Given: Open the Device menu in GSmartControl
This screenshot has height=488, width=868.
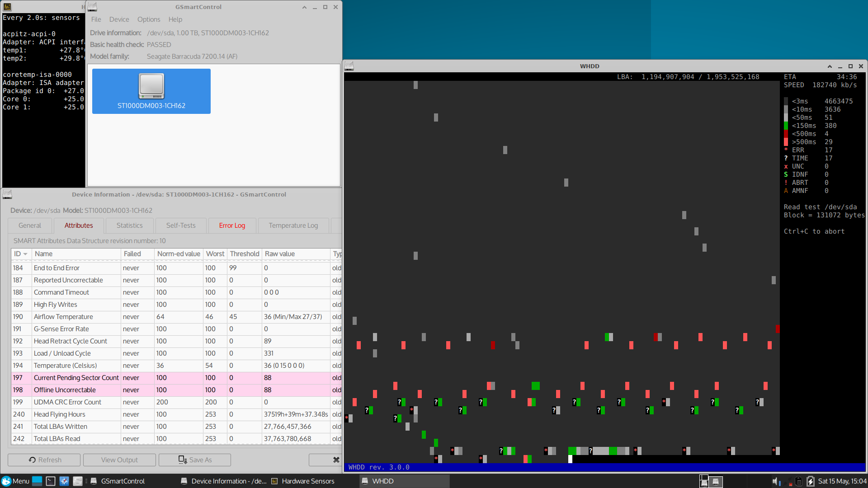Looking at the screenshot, I should pyautogui.click(x=119, y=19).
